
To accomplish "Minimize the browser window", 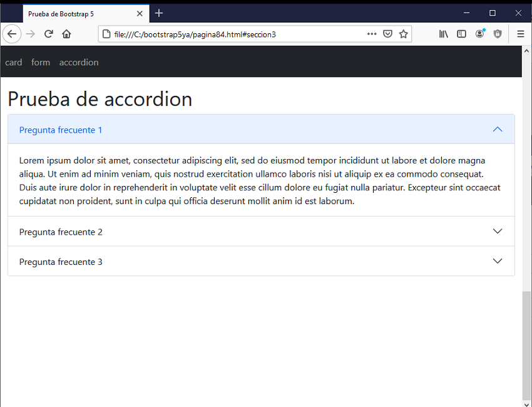I will pos(466,13).
